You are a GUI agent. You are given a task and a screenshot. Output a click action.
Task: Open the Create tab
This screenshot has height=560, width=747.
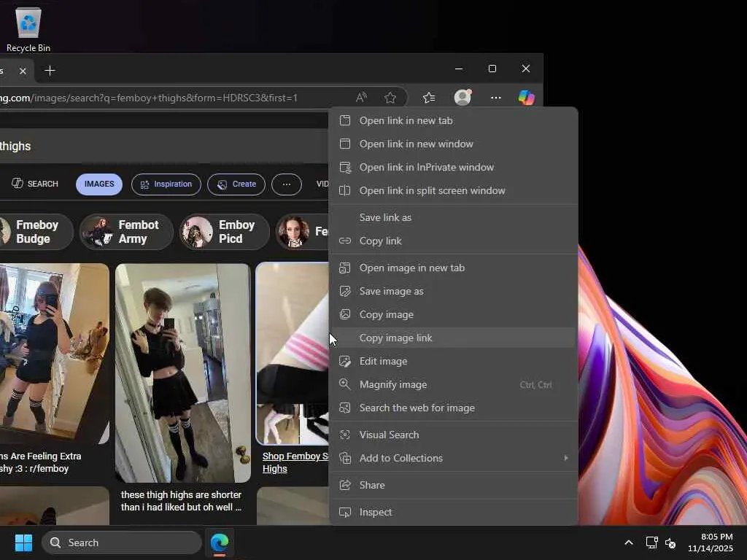click(236, 184)
